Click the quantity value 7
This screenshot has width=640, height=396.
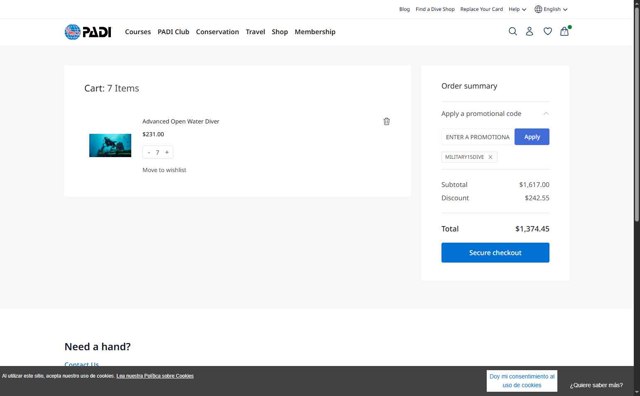click(x=158, y=152)
